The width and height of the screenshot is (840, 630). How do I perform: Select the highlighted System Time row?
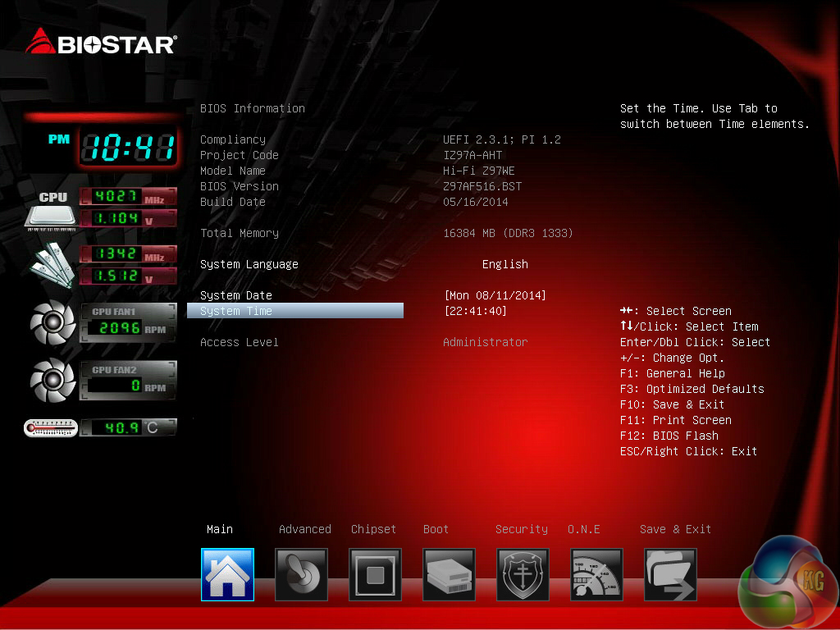point(295,311)
